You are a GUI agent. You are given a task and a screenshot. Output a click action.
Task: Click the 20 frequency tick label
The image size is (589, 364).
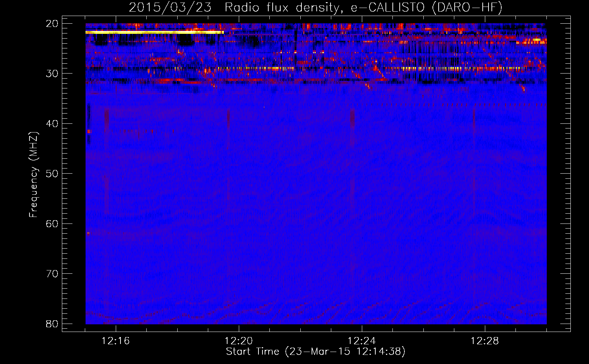[52, 24]
